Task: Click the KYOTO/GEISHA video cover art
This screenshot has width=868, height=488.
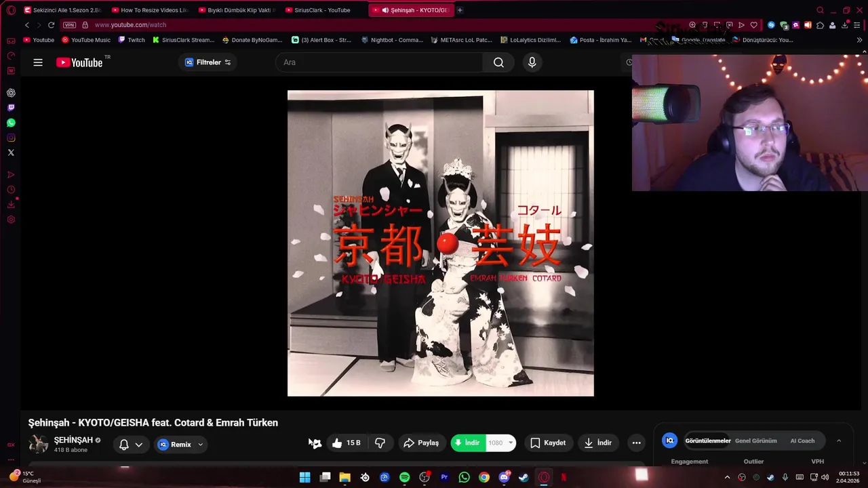Action: (x=441, y=243)
